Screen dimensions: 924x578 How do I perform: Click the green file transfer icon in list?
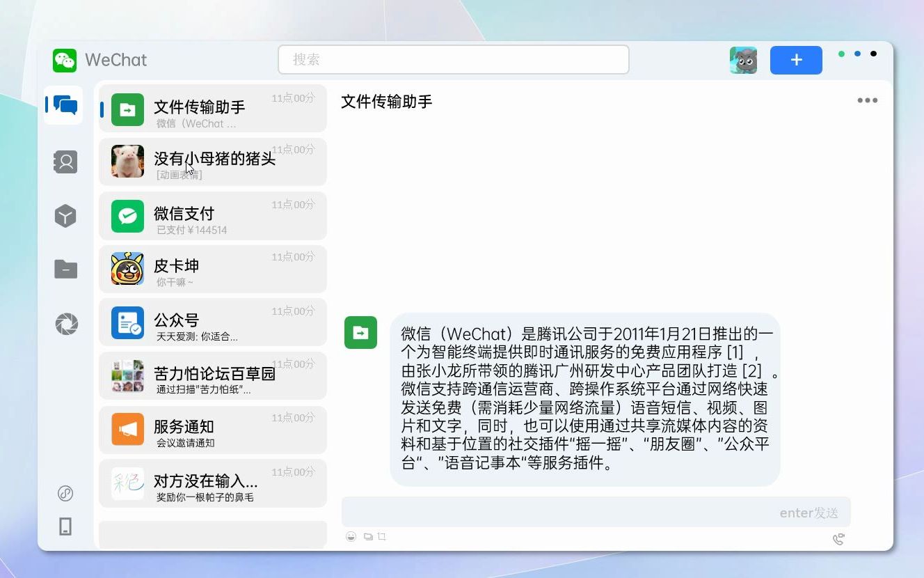[x=127, y=109]
